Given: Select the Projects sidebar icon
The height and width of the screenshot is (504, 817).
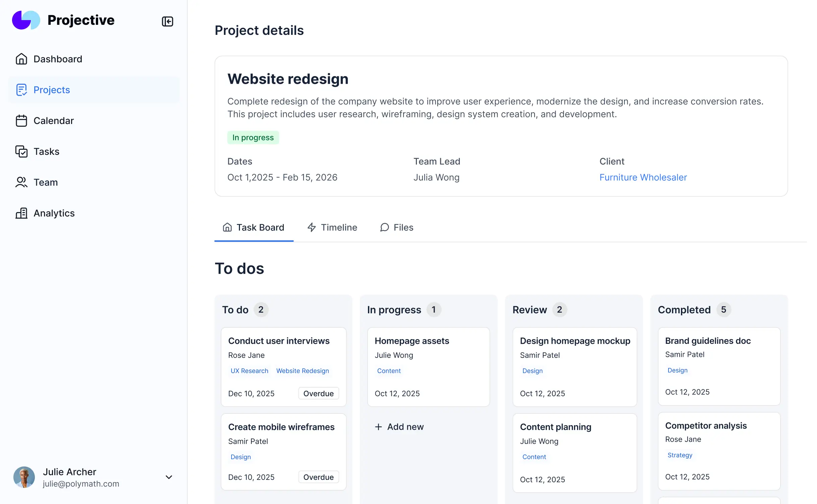Looking at the screenshot, I should coord(21,90).
